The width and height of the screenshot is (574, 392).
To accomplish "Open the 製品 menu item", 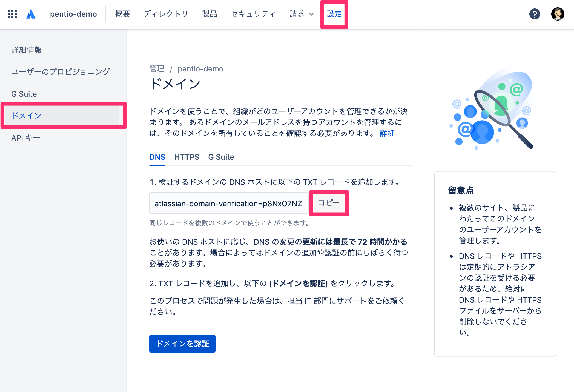I will click(209, 14).
